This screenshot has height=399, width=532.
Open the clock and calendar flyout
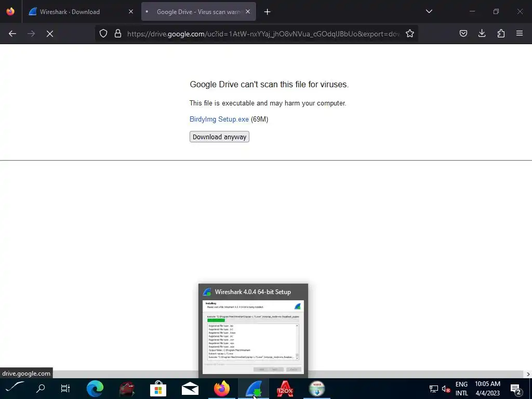pyautogui.click(x=487, y=389)
